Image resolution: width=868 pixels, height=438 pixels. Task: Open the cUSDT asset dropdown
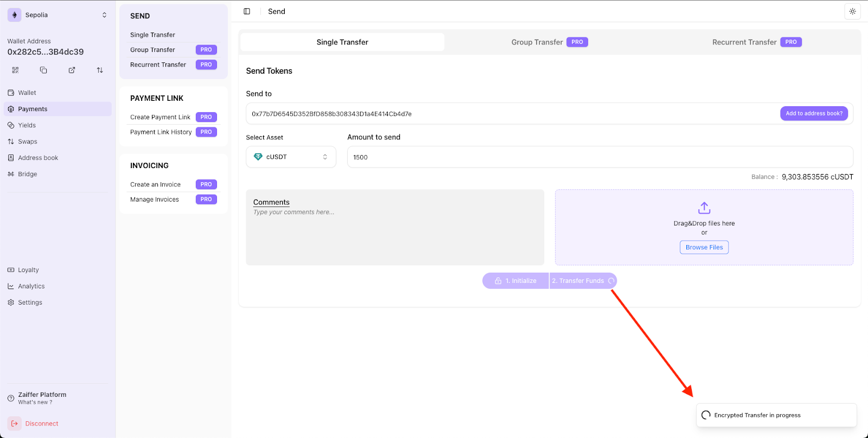291,157
